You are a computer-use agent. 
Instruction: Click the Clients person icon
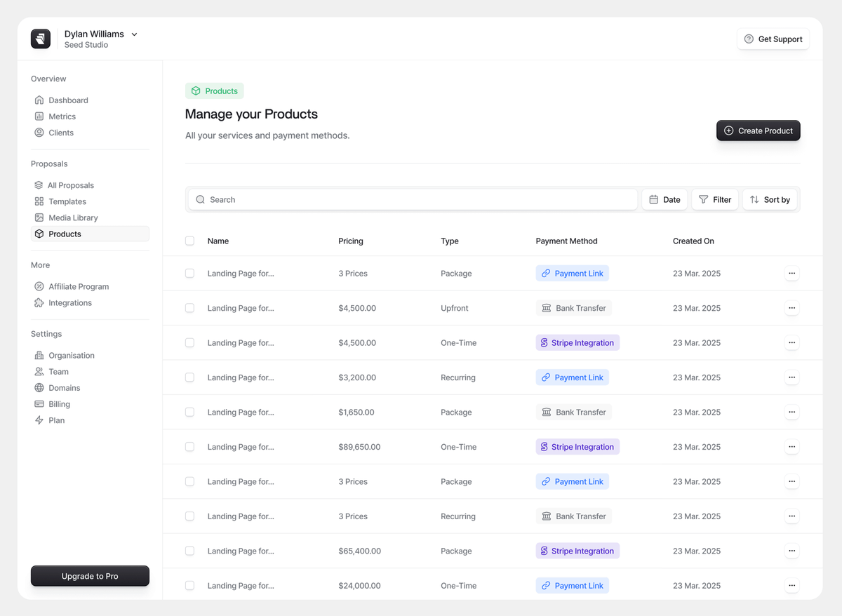tap(39, 133)
